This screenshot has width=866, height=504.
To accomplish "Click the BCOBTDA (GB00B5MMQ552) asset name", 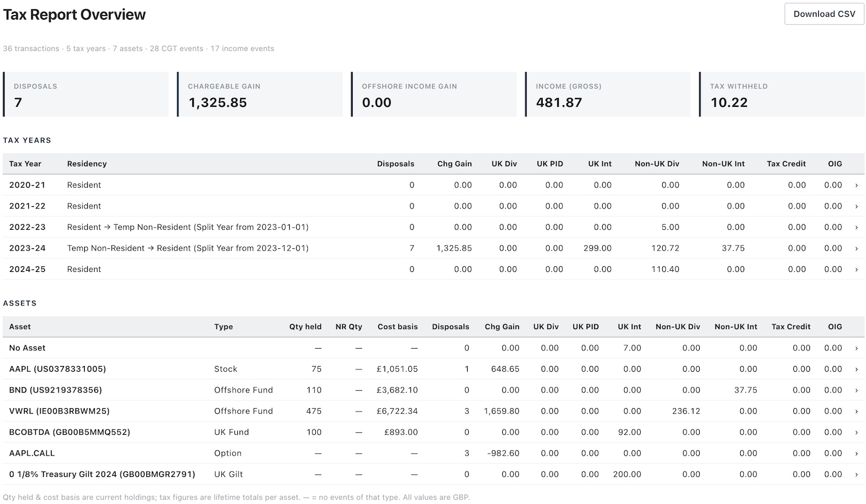I will click(x=70, y=432).
